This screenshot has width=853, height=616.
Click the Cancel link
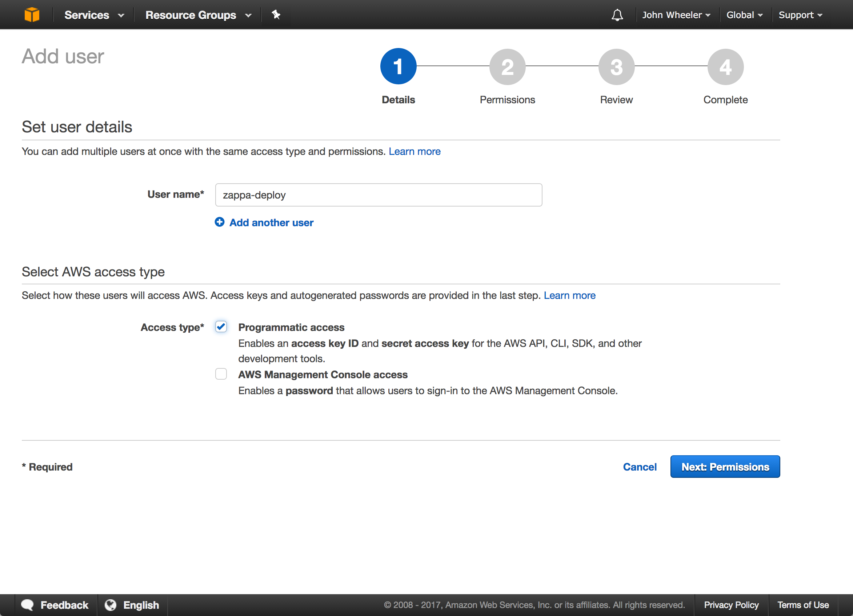pyautogui.click(x=639, y=467)
